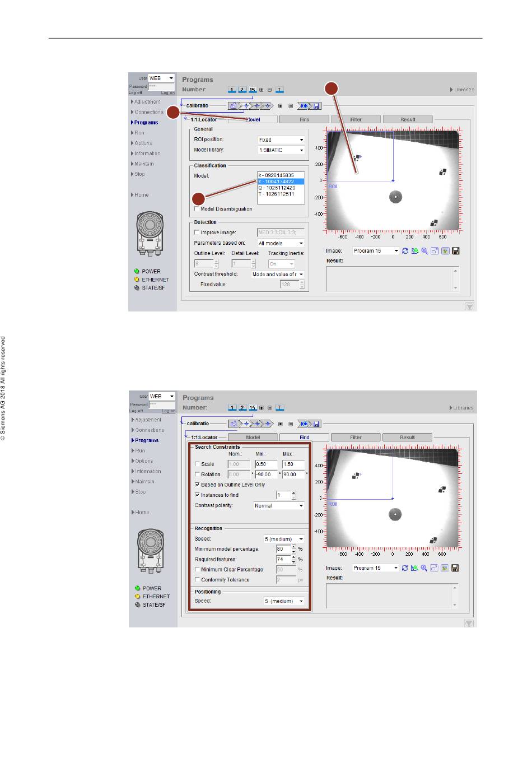Click the first step icon after calibratio, upper screenshot
The width and height of the screenshot is (532, 777).
233,105
